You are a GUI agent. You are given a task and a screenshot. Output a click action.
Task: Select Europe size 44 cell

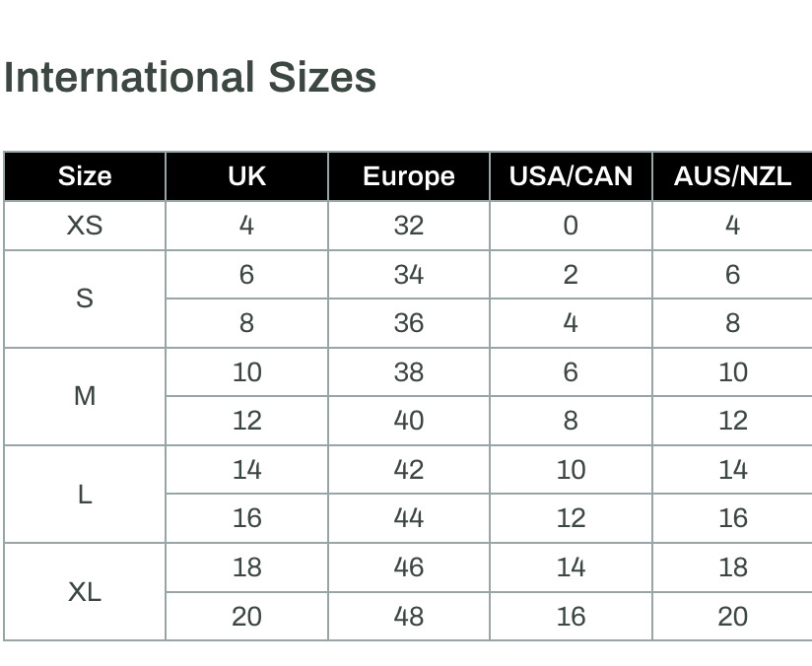point(409,518)
